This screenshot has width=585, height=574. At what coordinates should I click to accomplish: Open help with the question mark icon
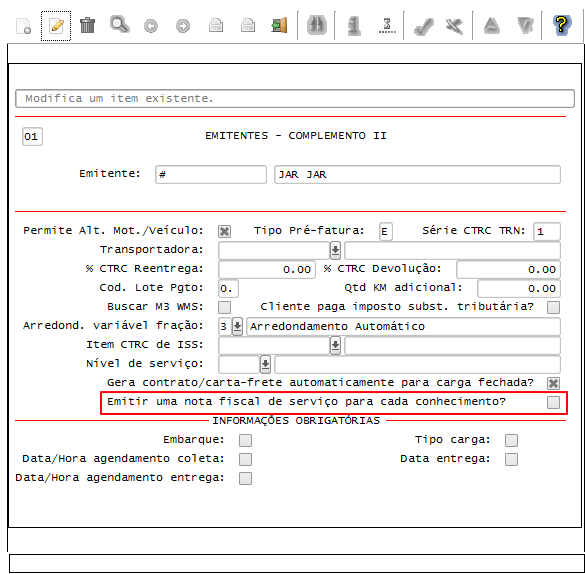click(561, 25)
